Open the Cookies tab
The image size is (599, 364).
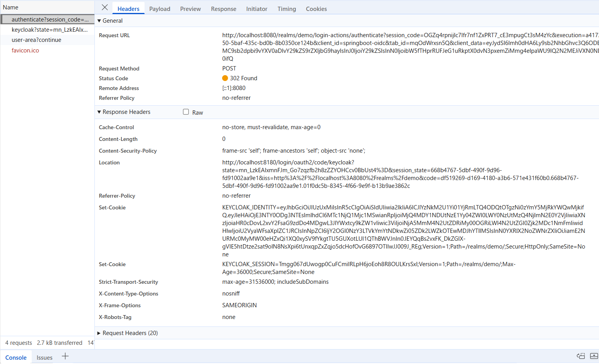(x=316, y=9)
